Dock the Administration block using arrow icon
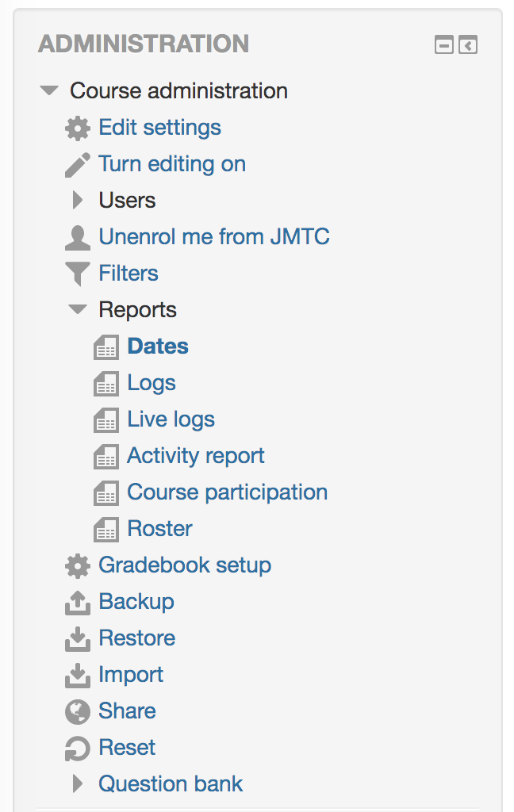The width and height of the screenshot is (514, 812). click(468, 45)
